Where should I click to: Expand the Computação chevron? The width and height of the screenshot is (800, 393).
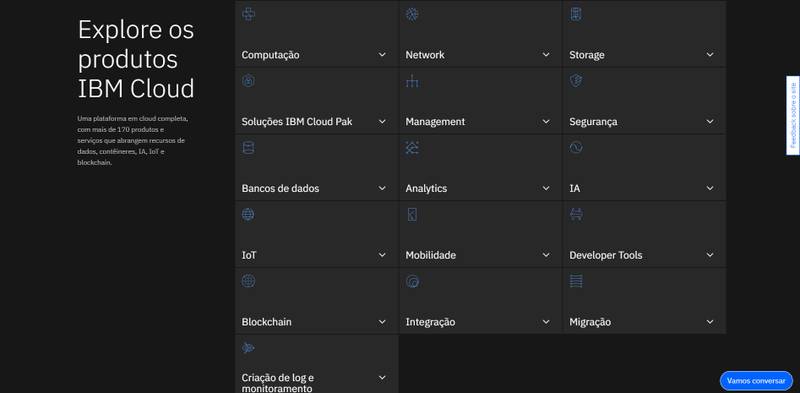coord(382,55)
